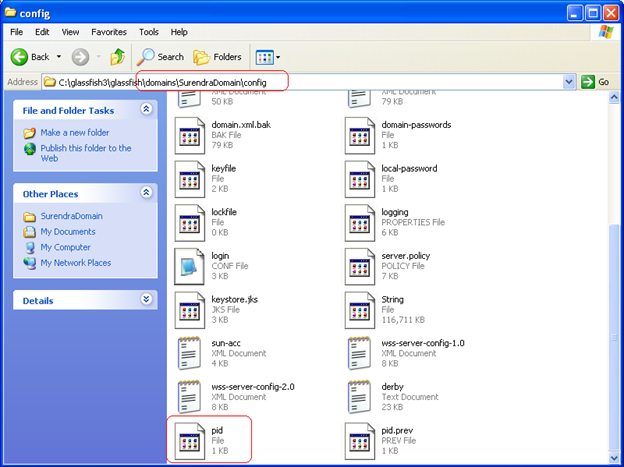
Task: Open the Help menu
Action: 179,32
